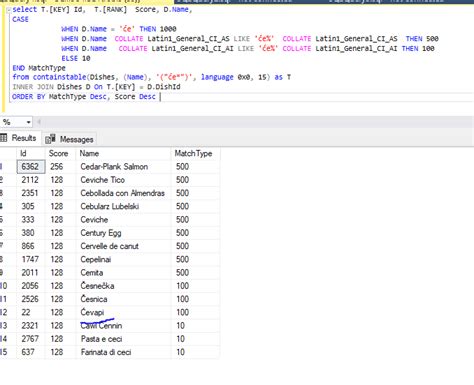Select MatchType 100 in Česnečka row
Screen dimensions: 474x385
click(195, 286)
